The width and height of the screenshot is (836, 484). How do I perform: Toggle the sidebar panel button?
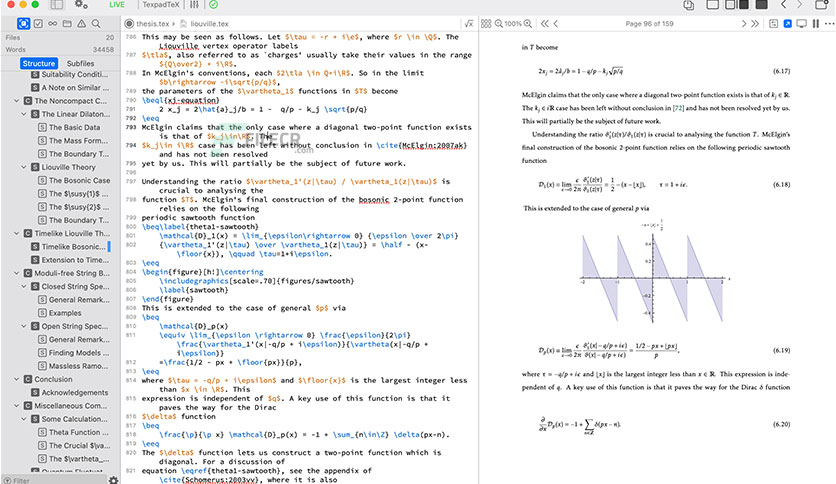click(x=57, y=5)
